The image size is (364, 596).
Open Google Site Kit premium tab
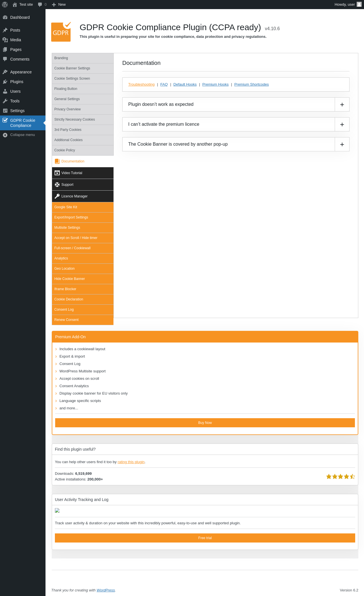click(x=83, y=207)
